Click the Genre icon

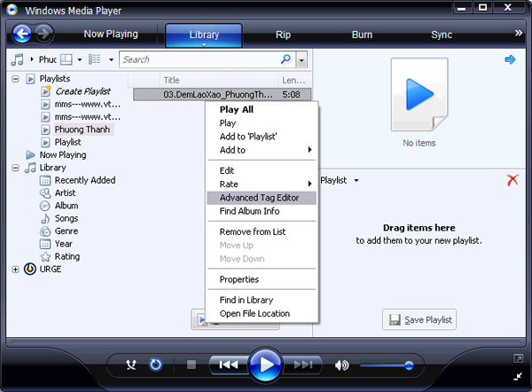click(x=45, y=231)
